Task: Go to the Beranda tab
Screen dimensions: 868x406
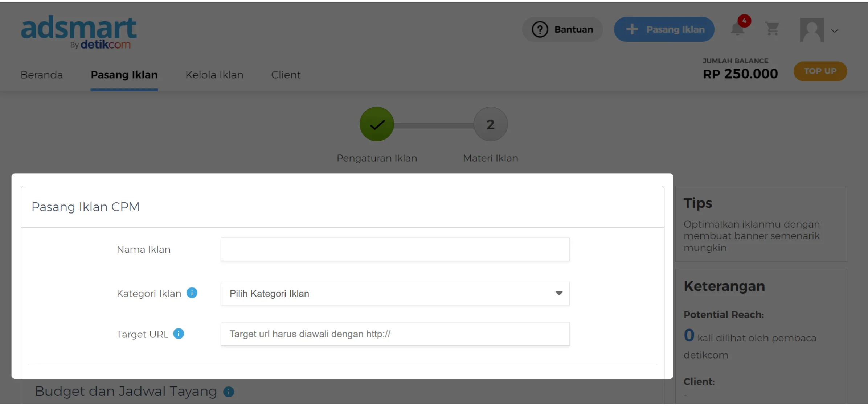Action: coord(42,75)
